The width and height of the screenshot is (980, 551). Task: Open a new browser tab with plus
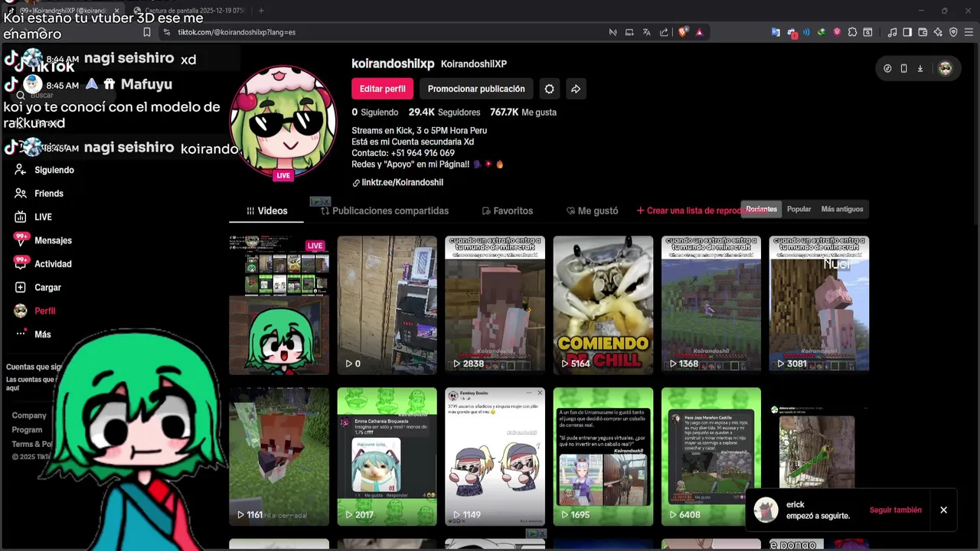click(261, 11)
